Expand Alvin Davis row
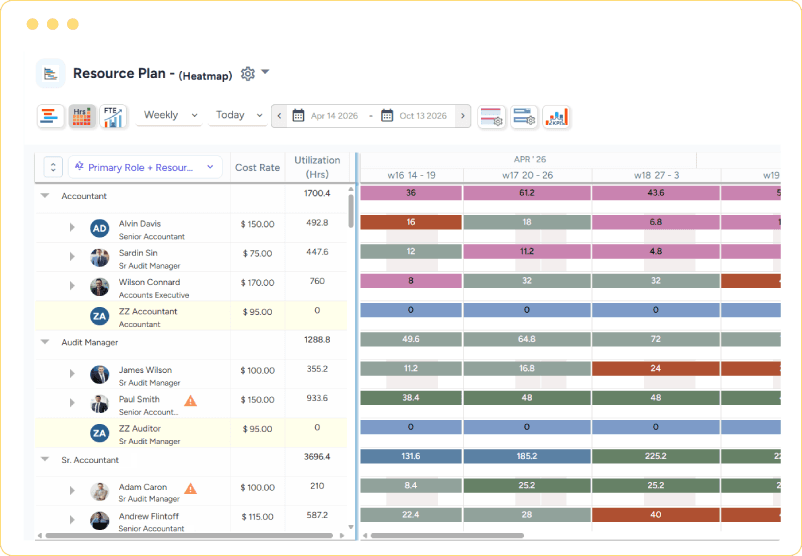The image size is (802, 556). tap(72, 228)
